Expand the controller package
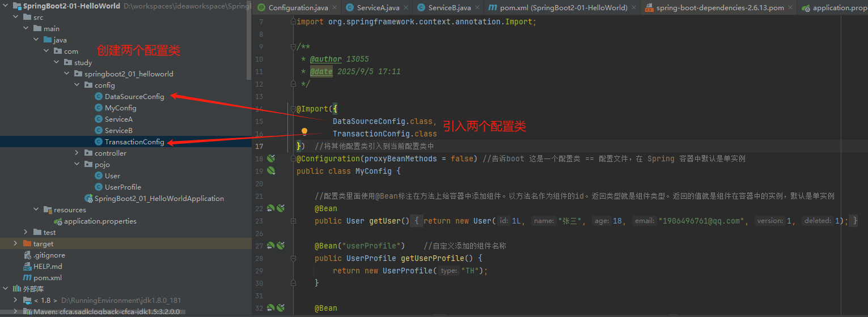The height and width of the screenshot is (317, 868). 77,153
